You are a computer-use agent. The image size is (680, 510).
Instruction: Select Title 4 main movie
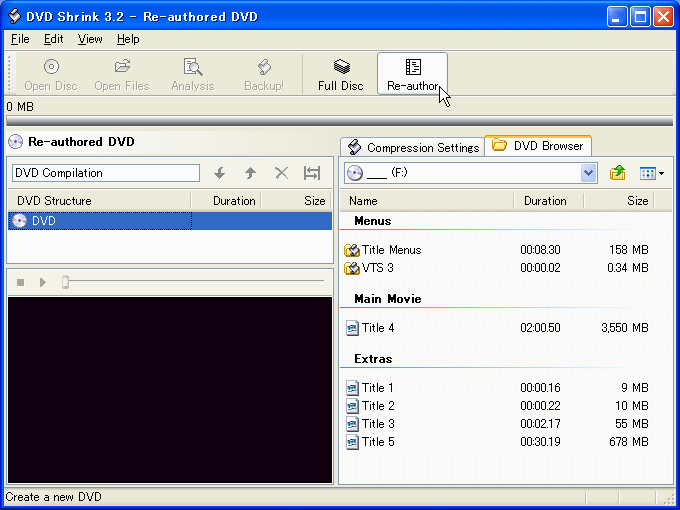pyautogui.click(x=378, y=328)
